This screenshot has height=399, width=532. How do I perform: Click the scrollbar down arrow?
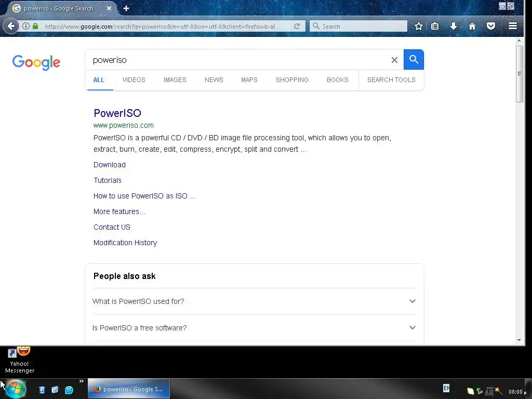(519, 340)
